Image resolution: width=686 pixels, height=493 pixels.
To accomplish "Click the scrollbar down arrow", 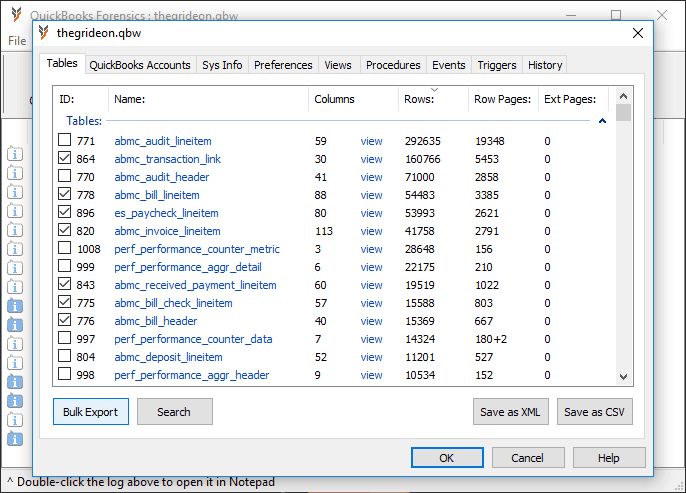I will point(623,376).
